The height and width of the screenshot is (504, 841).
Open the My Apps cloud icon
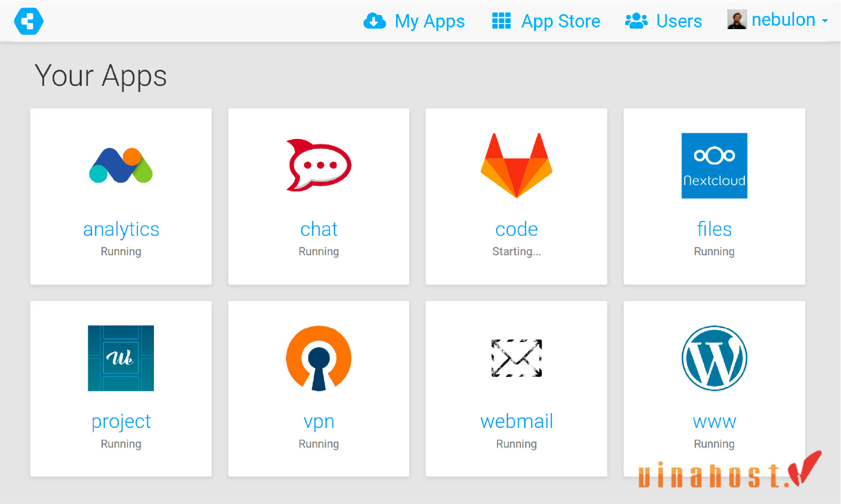pos(374,21)
